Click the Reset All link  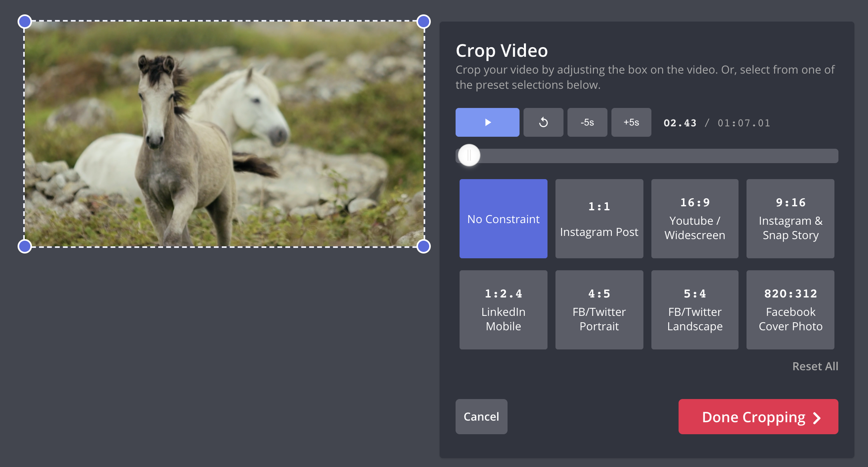click(815, 366)
